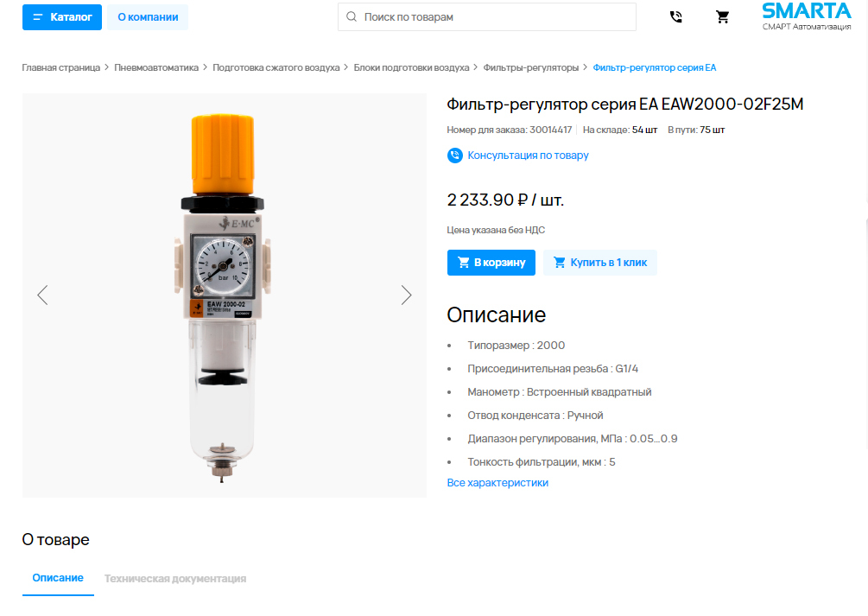Screen dimensions: 868x616
Task: Click Купить в 1 клик button
Action: (600, 263)
